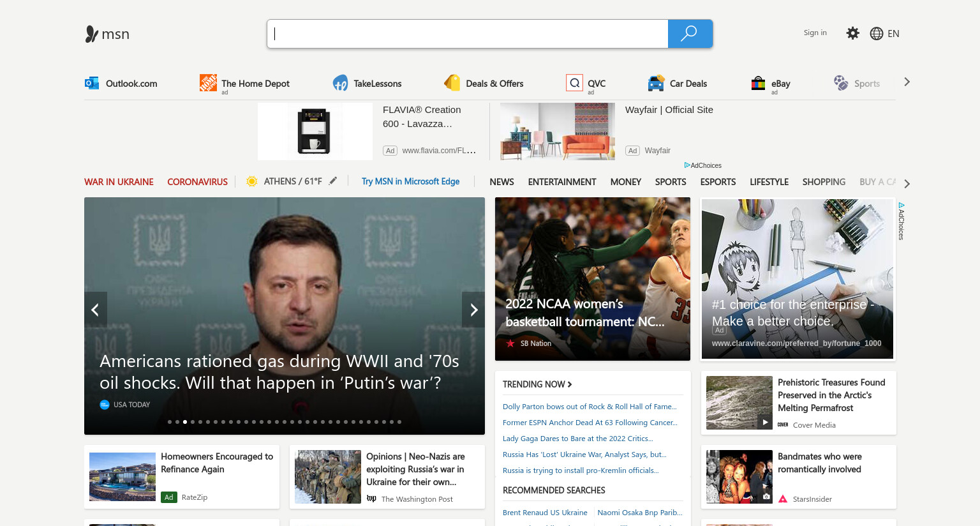Search Brent Renaud US Ukraine

pos(545,513)
